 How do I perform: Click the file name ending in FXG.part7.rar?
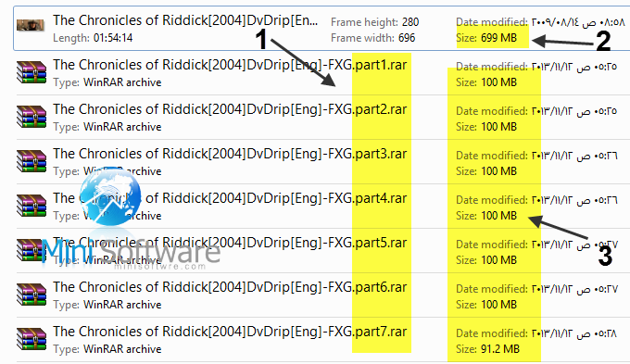[230, 333]
